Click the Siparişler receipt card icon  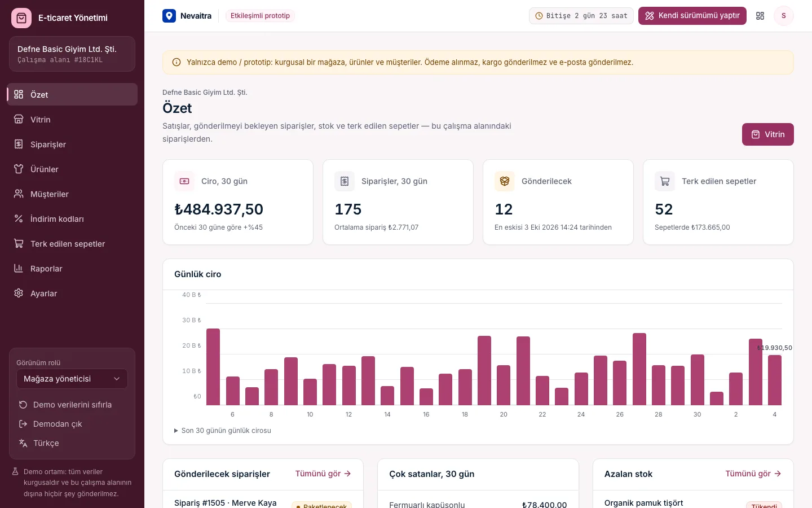[345, 181]
